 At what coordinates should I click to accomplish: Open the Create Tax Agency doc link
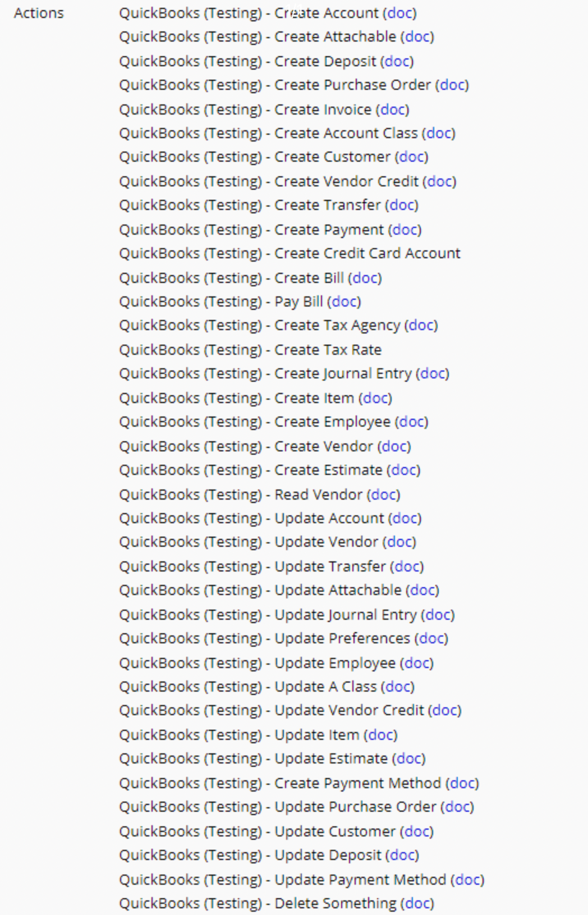click(x=422, y=326)
